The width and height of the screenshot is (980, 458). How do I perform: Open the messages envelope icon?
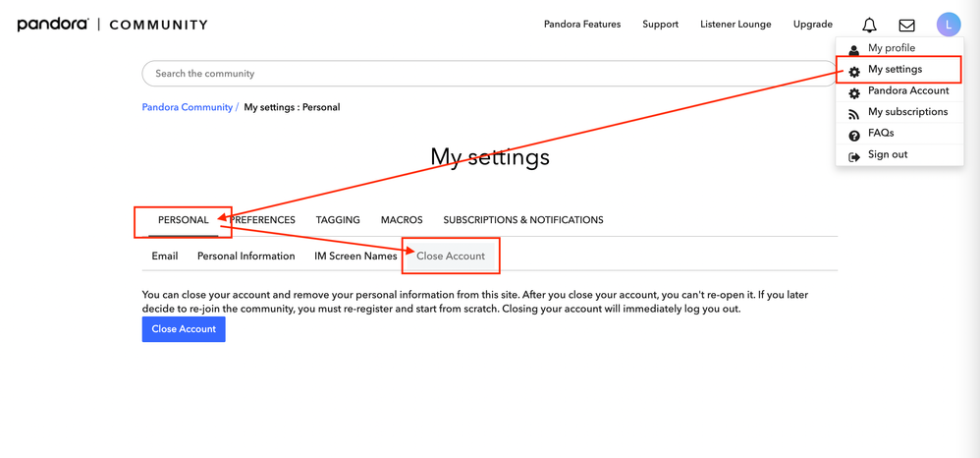click(x=906, y=26)
